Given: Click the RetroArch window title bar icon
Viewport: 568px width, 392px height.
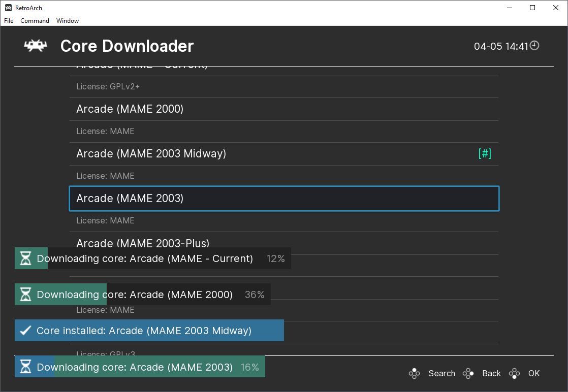Looking at the screenshot, I should 8,8.
